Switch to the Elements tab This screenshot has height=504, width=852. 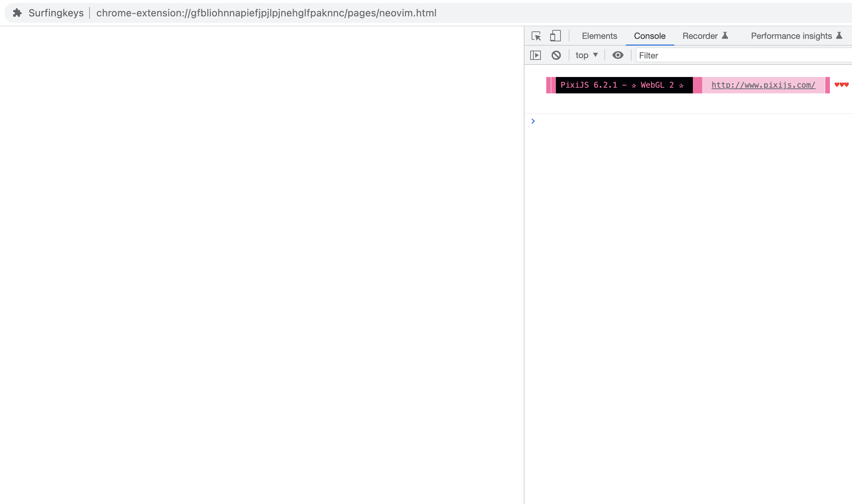point(599,36)
